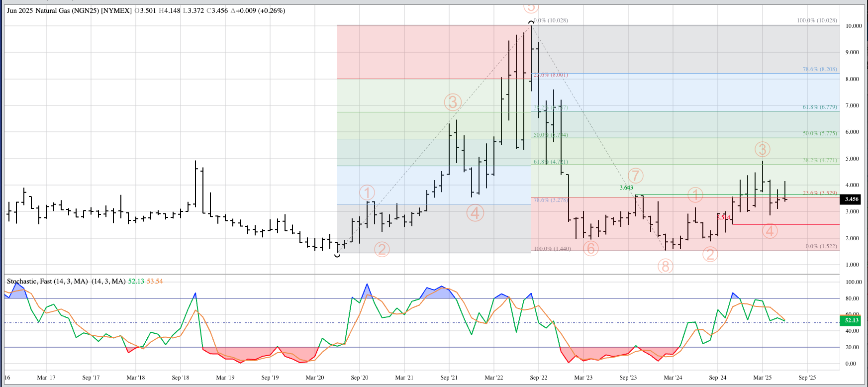Click the 50.0% (5.775) Fibonacci level label
This screenshot has width=868, height=387.
(x=820, y=133)
